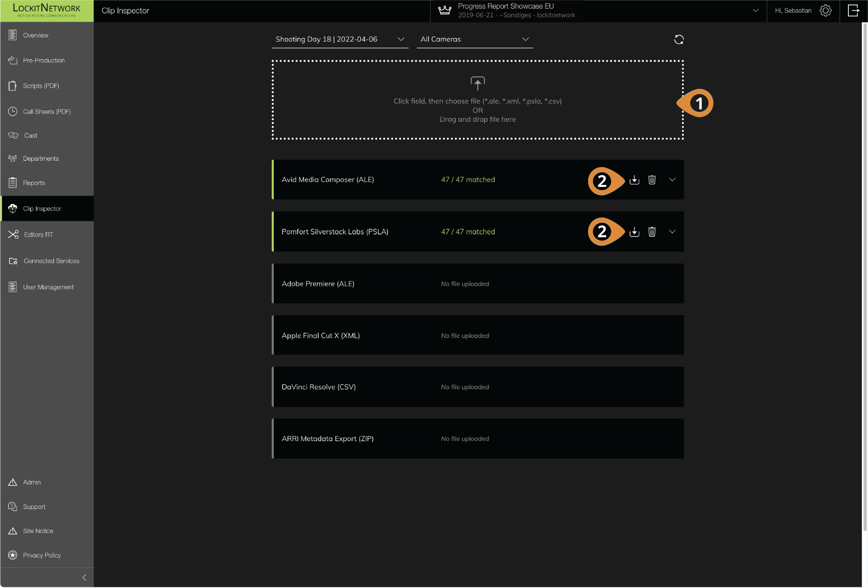Open the Support page
This screenshot has height=588, width=868.
pos(47,507)
